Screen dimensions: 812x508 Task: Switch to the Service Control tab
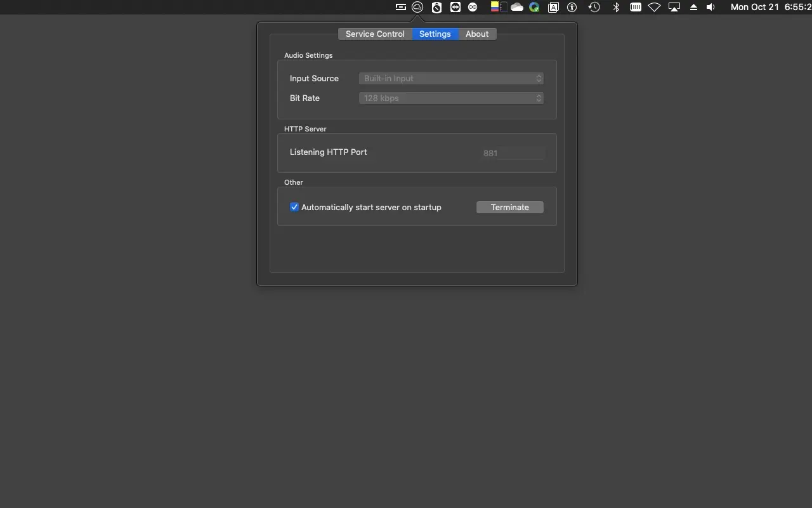[374, 34]
